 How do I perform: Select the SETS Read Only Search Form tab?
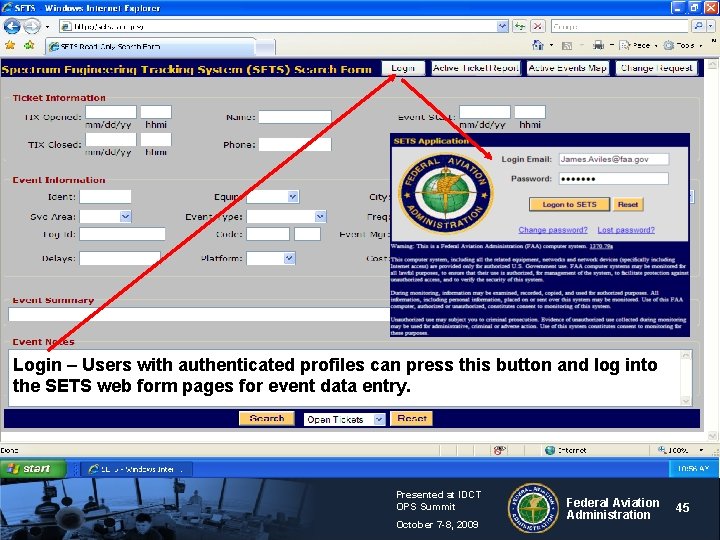[150, 46]
